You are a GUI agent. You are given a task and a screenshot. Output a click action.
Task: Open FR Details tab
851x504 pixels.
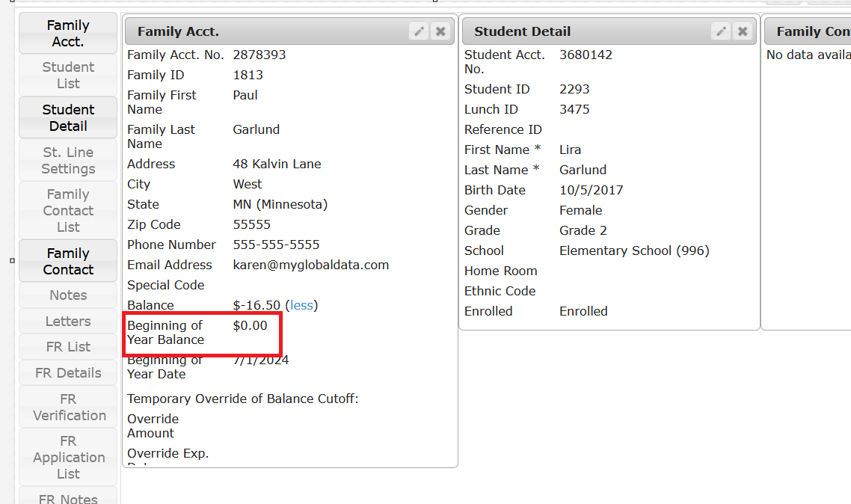point(68,373)
